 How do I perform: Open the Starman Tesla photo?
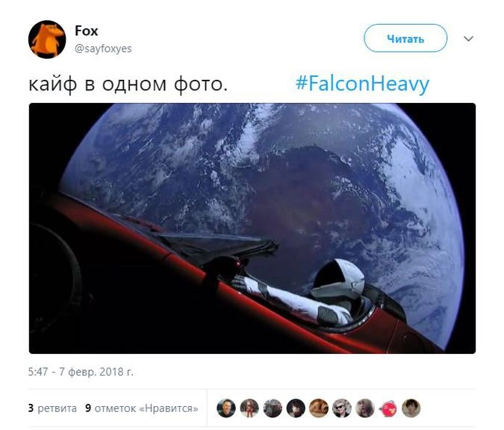pos(252,228)
